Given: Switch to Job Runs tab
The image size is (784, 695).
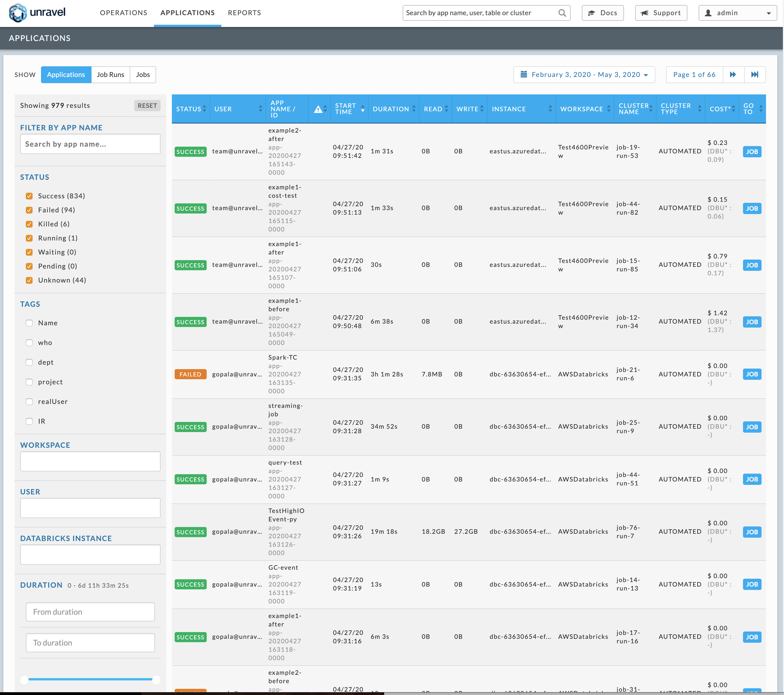Looking at the screenshot, I should [x=110, y=74].
